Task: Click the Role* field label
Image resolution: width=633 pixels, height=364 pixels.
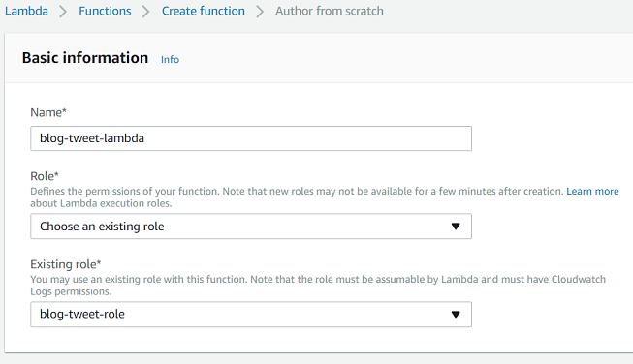Action: coord(45,176)
